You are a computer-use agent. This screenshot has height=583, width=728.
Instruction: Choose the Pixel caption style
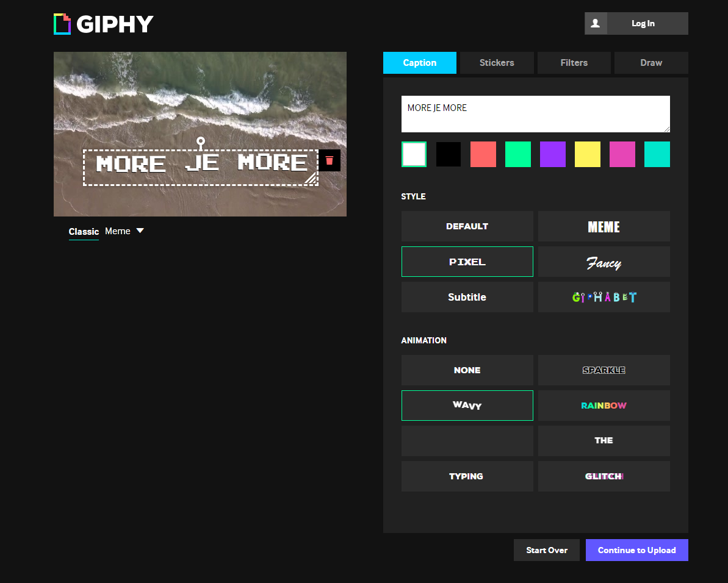[x=467, y=262]
